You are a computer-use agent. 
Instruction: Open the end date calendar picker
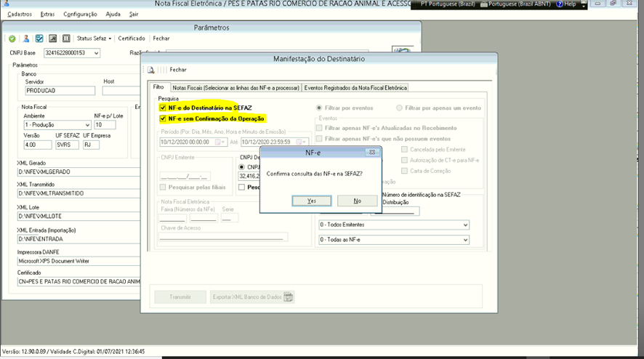tap(302, 142)
